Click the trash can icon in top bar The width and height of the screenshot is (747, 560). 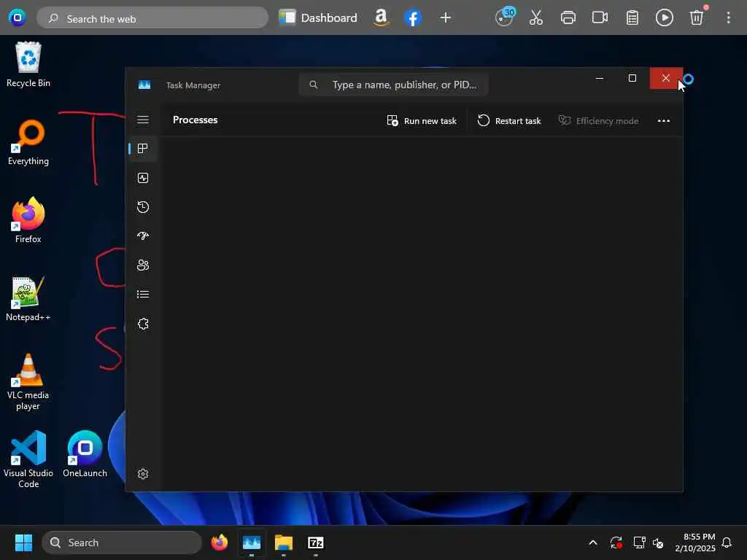697,17
